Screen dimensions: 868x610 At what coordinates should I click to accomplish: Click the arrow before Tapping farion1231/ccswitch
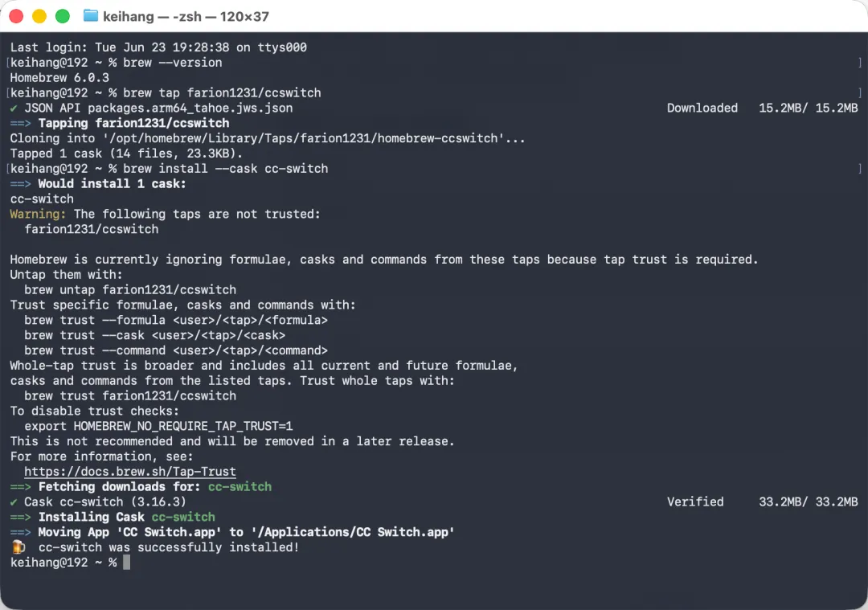coord(20,123)
